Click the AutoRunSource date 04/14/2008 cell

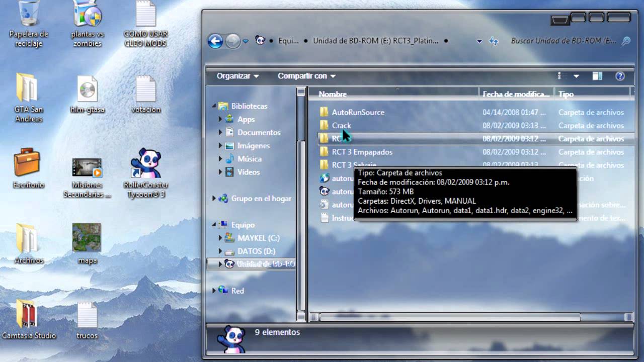(514, 112)
